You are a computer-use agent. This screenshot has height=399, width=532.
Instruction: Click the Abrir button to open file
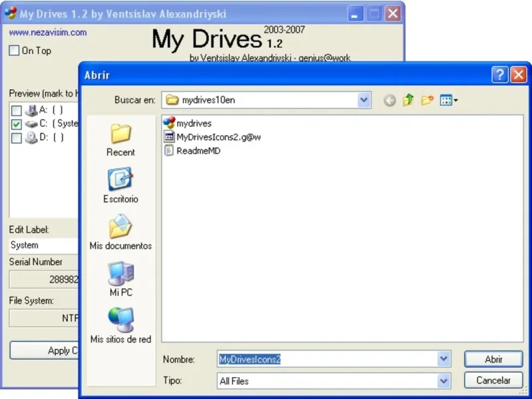[493, 359]
